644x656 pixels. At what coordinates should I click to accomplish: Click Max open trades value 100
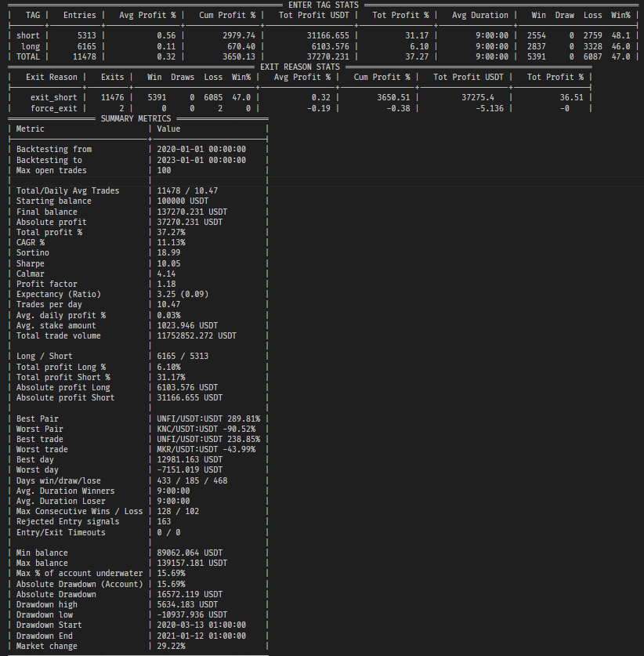[164, 170]
